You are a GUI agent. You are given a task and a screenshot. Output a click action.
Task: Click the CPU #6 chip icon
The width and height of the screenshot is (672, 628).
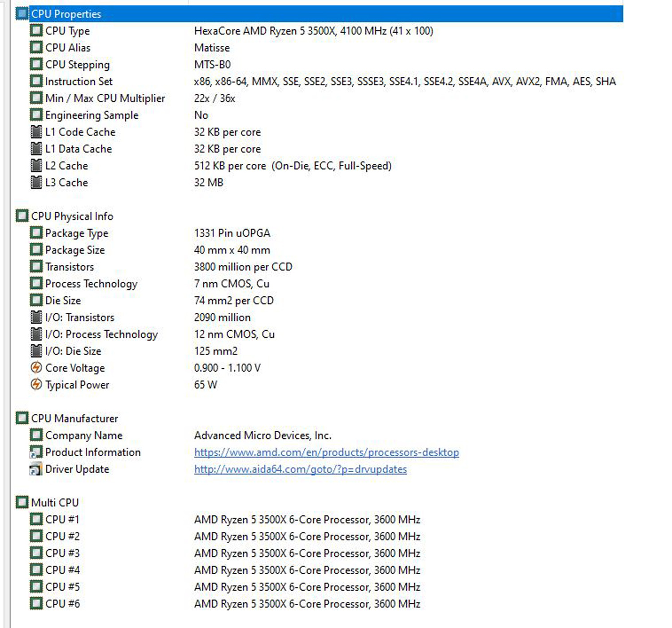click(36, 603)
